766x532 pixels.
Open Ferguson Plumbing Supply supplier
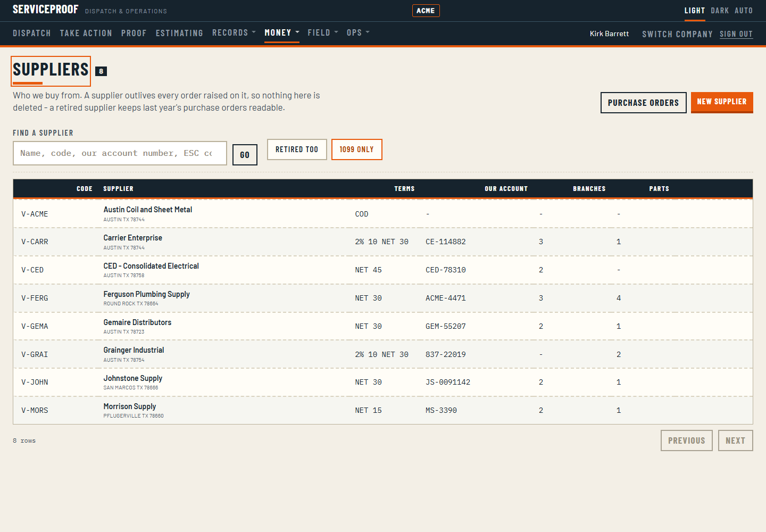click(x=146, y=294)
